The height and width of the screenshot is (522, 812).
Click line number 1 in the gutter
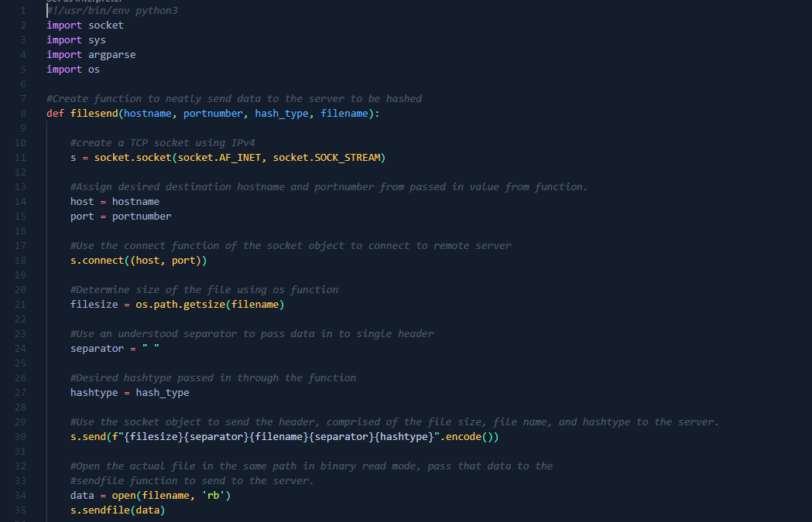(22, 10)
